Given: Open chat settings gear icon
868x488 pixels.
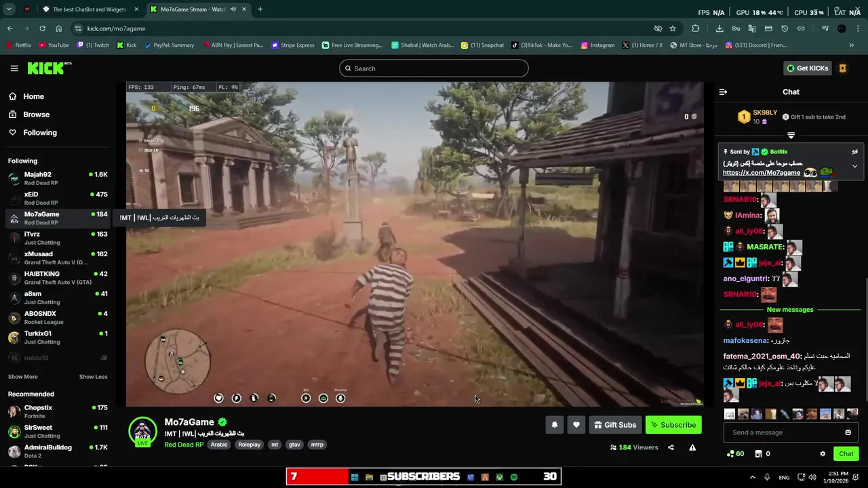Looking at the screenshot, I should 823,454.
